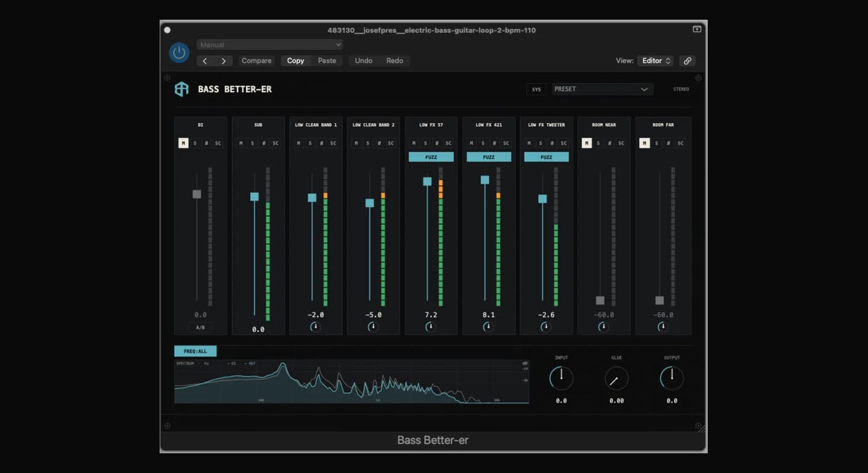Click the spectrum analyzer display

tap(351, 382)
